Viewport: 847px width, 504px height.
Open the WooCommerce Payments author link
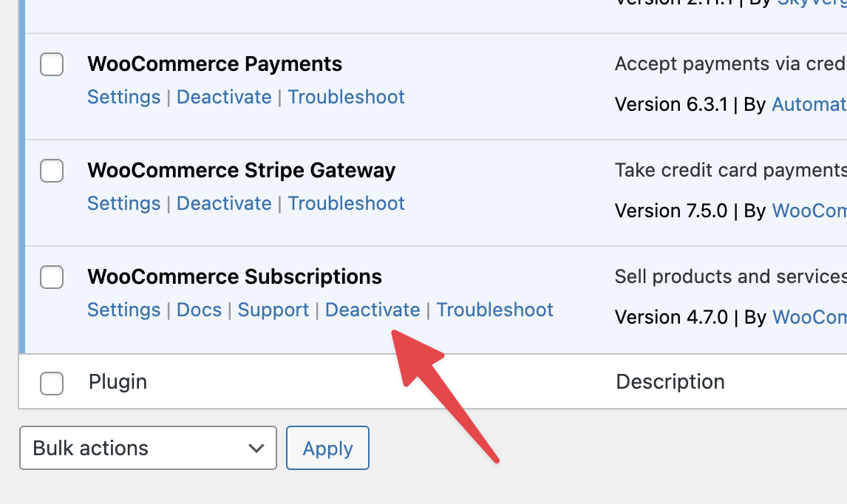(809, 104)
